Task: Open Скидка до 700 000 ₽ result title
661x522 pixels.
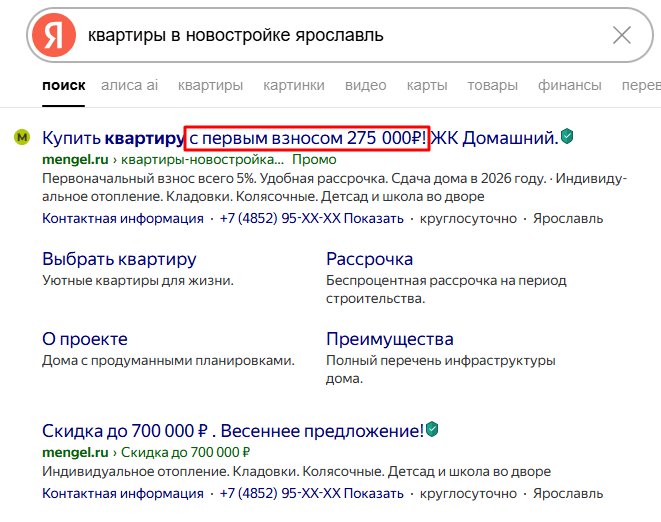Action: pos(233,431)
